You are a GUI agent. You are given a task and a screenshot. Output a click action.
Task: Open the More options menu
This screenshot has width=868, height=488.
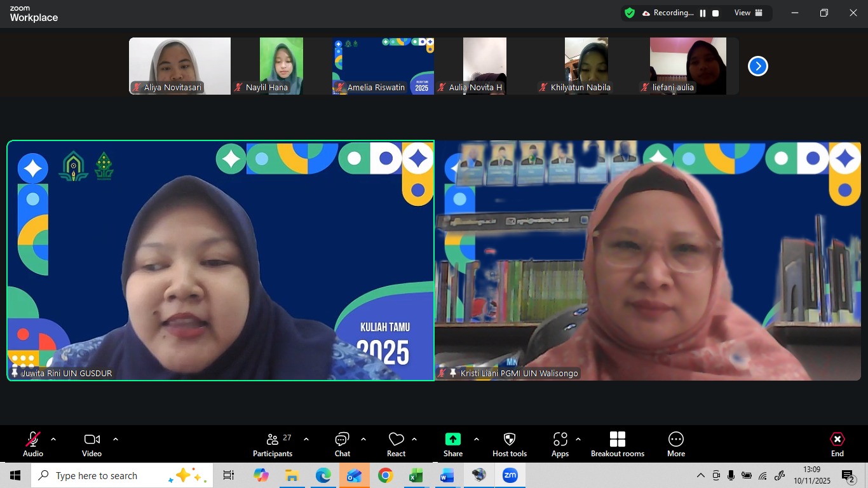pyautogui.click(x=675, y=444)
